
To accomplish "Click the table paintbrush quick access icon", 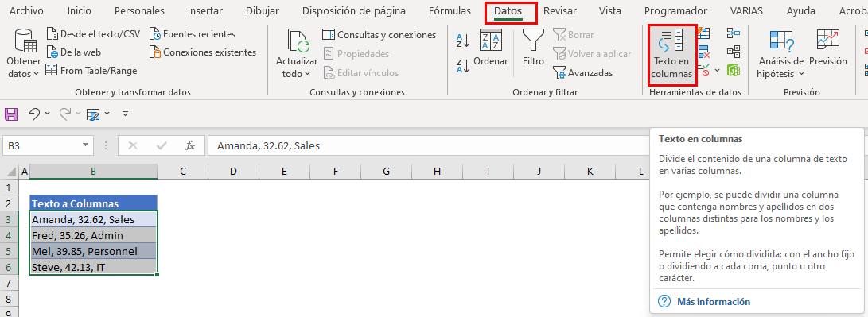I will (93, 114).
